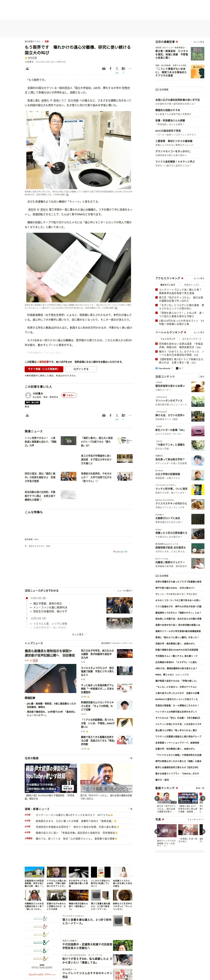Share article by email icon under headline
Image resolution: width=210 pixels, height=980 pixels.
104,69
